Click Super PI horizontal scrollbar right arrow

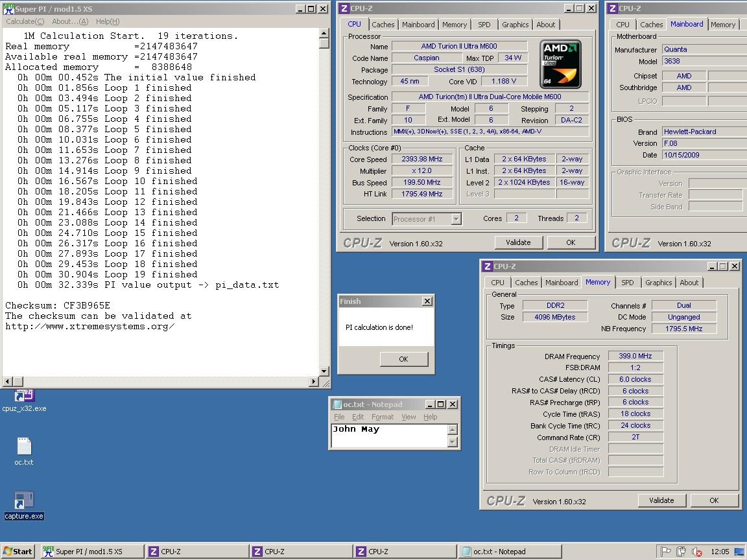(x=313, y=381)
